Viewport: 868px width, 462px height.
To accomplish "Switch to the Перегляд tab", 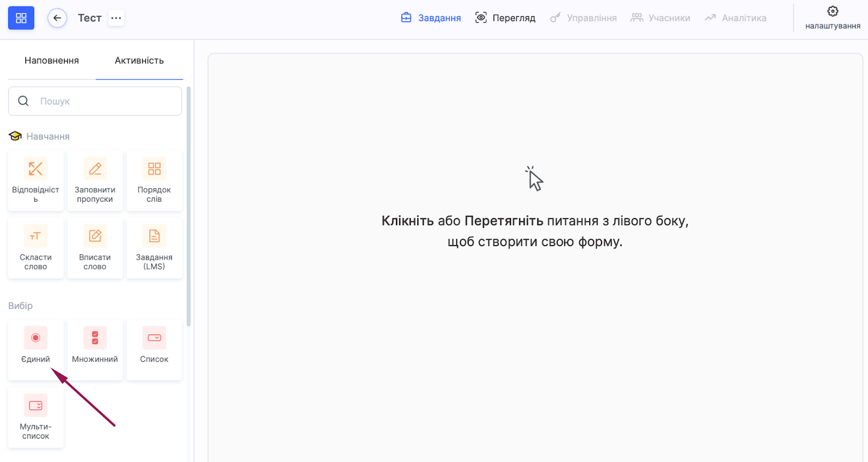I will (505, 18).
